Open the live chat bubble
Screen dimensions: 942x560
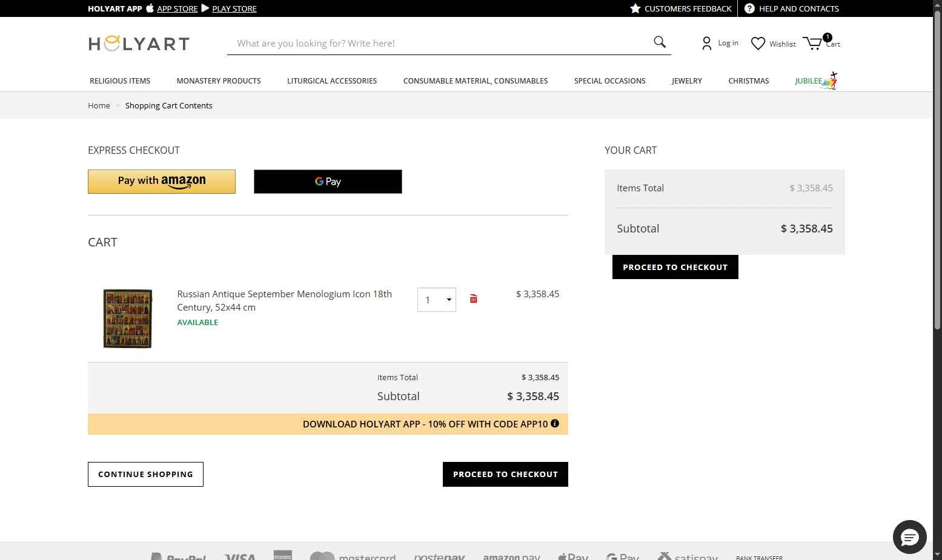[x=909, y=537]
